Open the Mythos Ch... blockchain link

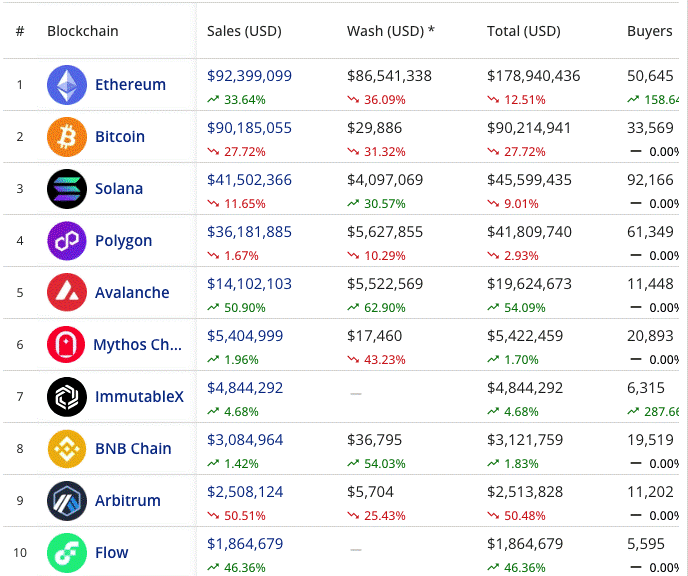tap(137, 345)
